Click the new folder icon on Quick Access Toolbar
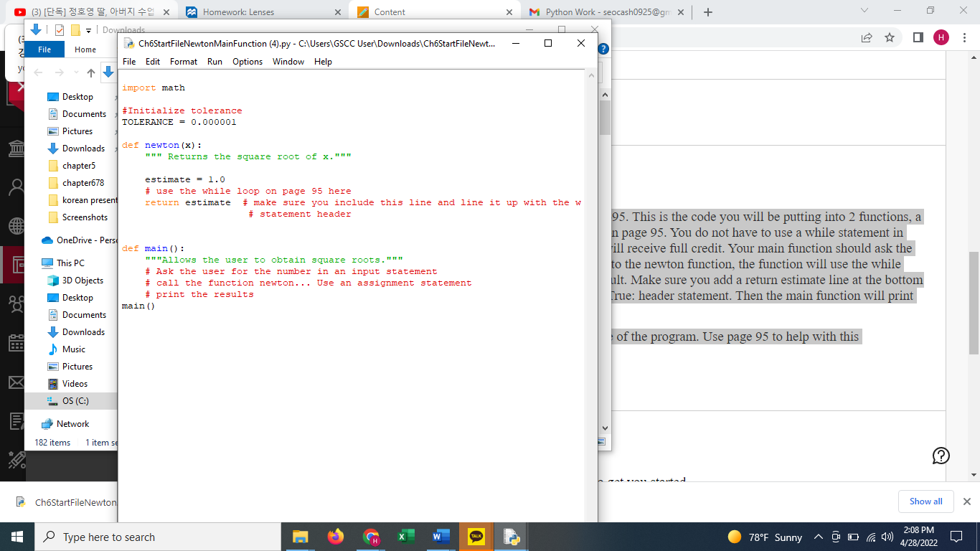980x551 pixels. [75, 30]
